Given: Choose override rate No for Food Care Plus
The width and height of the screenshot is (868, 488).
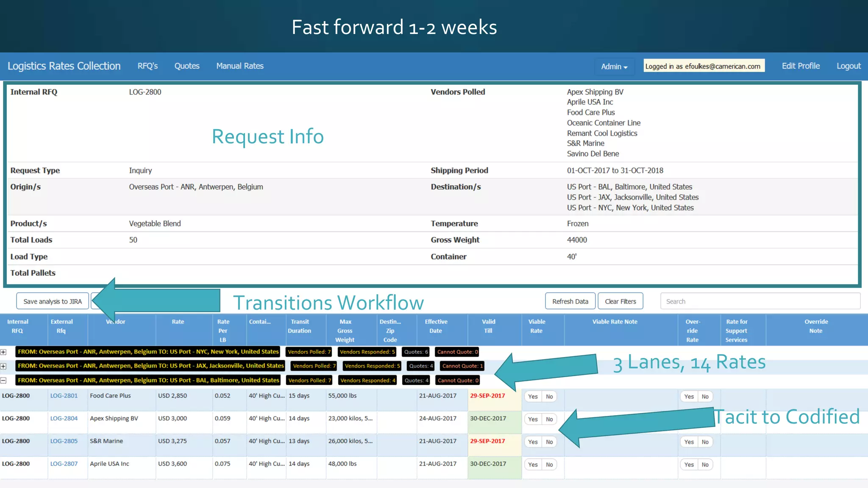Looking at the screenshot, I should [x=705, y=396].
